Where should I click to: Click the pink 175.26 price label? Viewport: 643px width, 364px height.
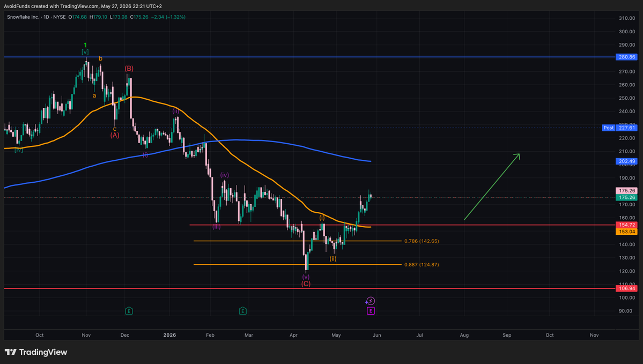click(x=626, y=191)
